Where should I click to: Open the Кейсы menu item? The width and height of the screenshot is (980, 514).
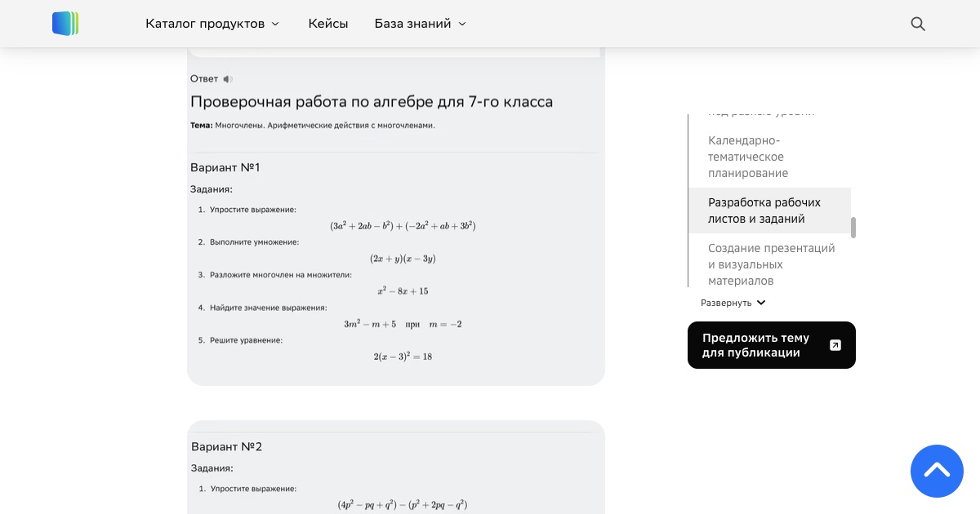click(x=328, y=24)
